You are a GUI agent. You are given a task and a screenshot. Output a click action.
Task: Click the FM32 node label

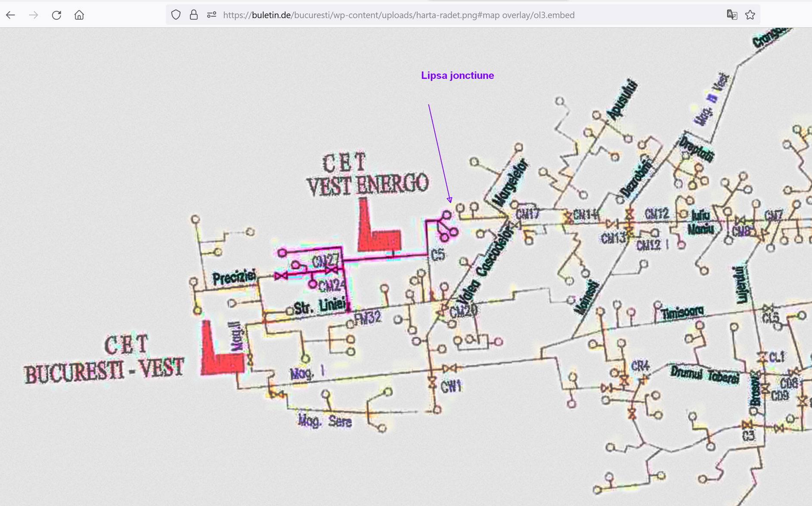[x=368, y=318]
